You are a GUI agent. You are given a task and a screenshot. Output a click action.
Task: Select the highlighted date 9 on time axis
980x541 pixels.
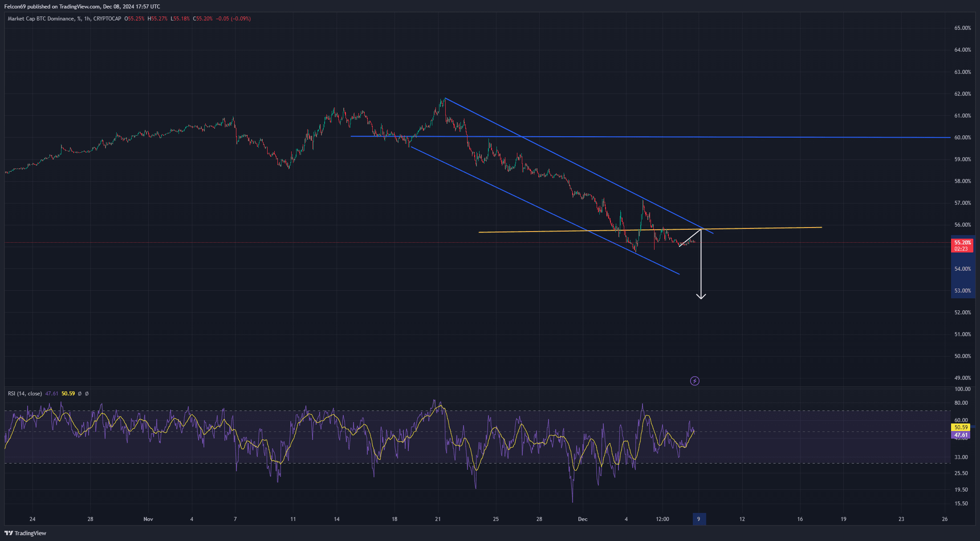tap(699, 519)
